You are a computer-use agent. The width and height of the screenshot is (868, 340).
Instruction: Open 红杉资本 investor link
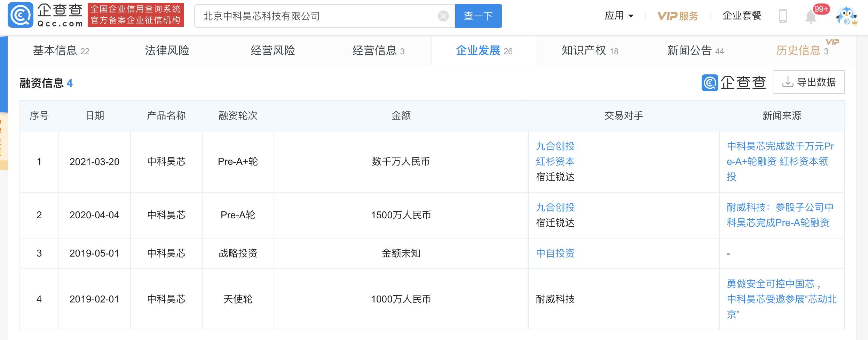coord(555,162)
